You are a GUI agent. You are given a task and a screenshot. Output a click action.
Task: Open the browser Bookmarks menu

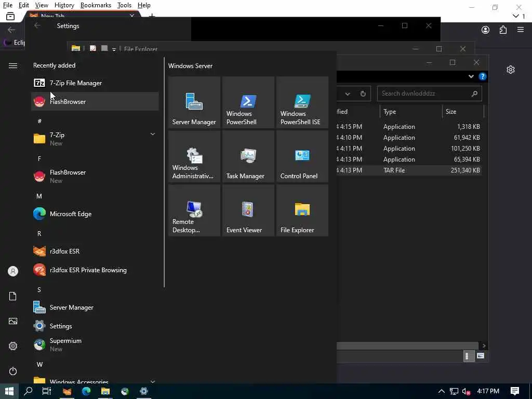[x=96, y=5]
